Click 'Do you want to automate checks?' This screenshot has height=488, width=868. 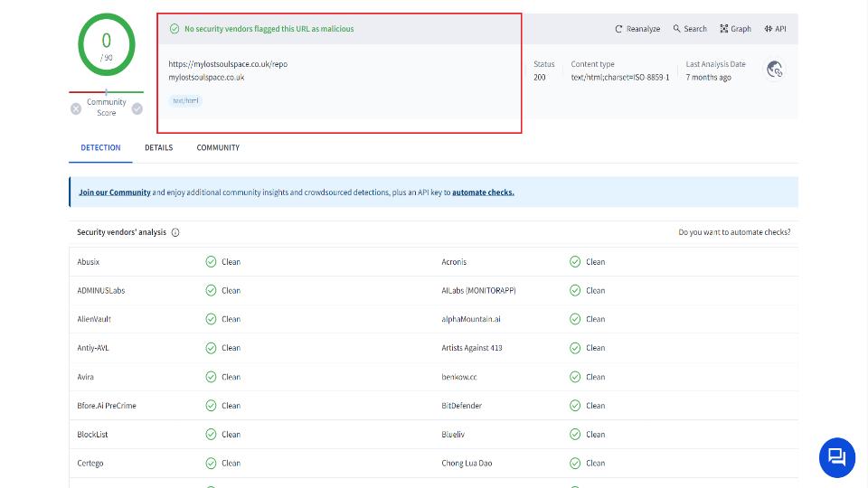[x=734, y=232]
